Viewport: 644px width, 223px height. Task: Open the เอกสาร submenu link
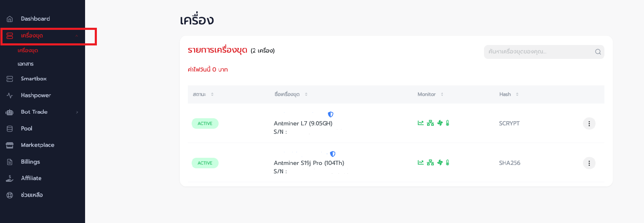26,64
